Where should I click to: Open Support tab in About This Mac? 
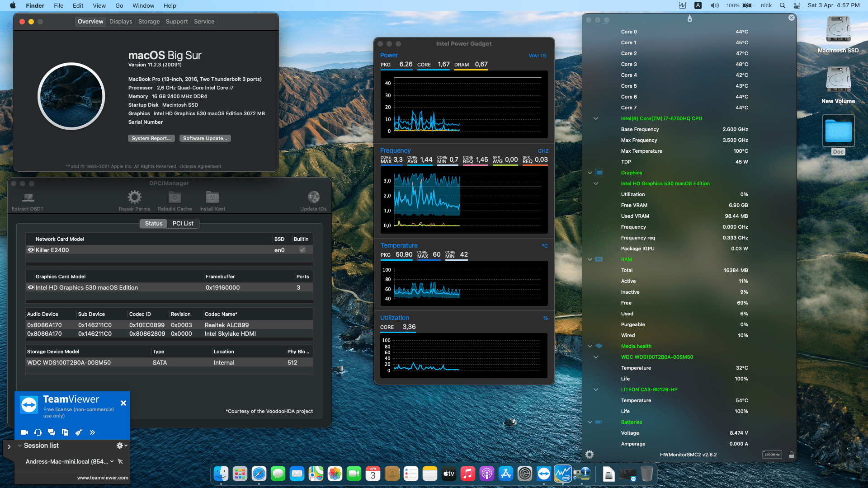click(x=176, y=21)
